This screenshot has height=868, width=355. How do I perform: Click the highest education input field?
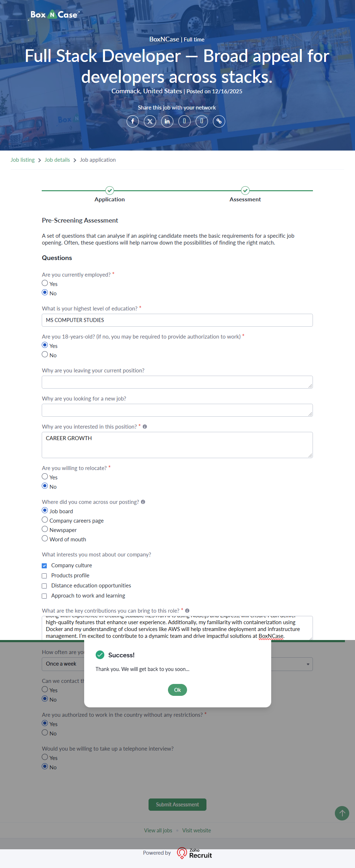177,320
